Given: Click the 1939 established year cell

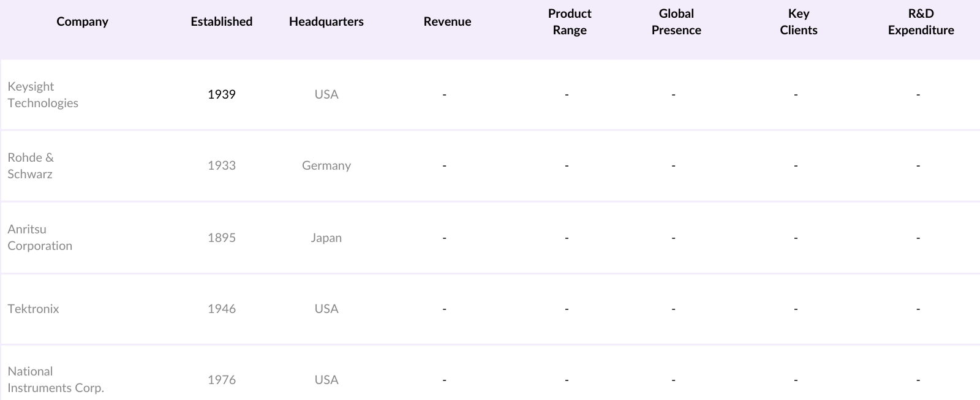Looking at the screenshot, I should 221,94.
